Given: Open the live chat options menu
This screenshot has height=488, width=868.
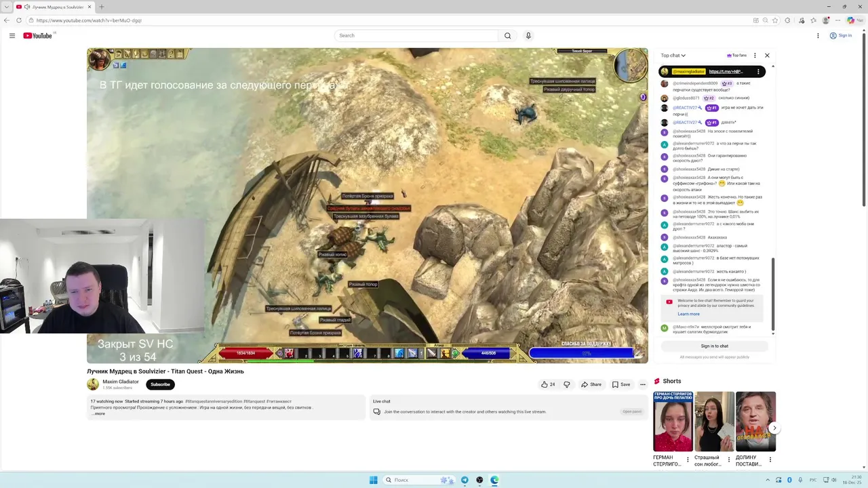Looking at the screenshot, I should tap(755, 56).
